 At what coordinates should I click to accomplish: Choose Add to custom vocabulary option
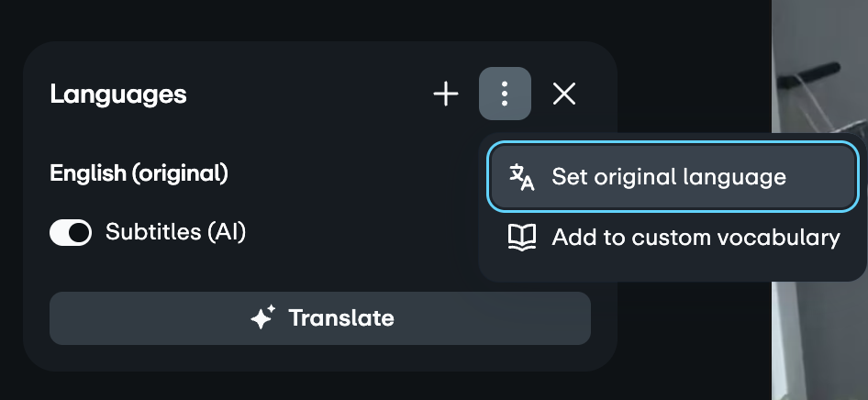click(671, 238)
